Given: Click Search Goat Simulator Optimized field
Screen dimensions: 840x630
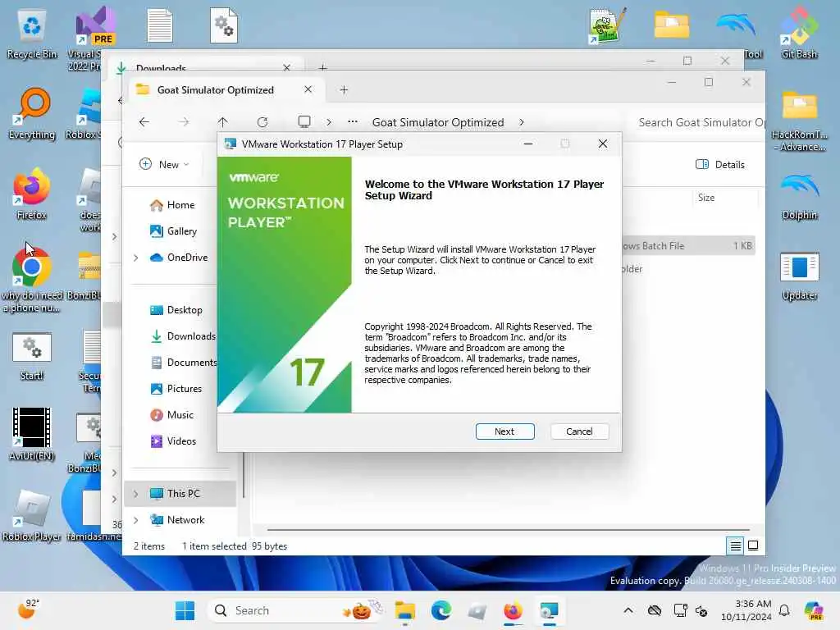Looking at the screenshot, I should 697,122.
